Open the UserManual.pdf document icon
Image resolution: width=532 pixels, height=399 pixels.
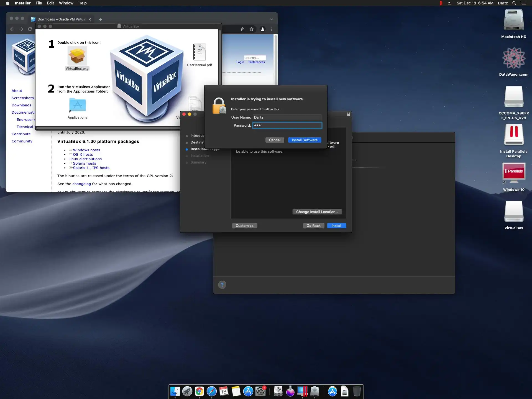click(x=199, y=52)
